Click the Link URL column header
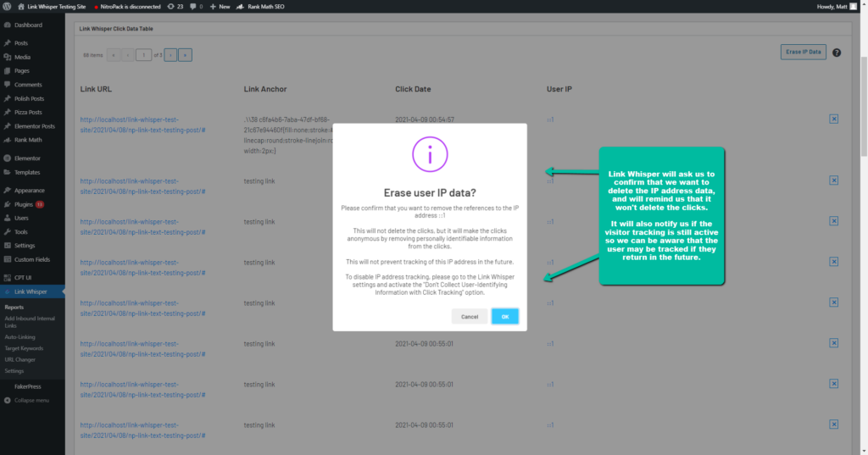Screen dimensions: 868x455 pyautogui.click(x=96, y=89)
